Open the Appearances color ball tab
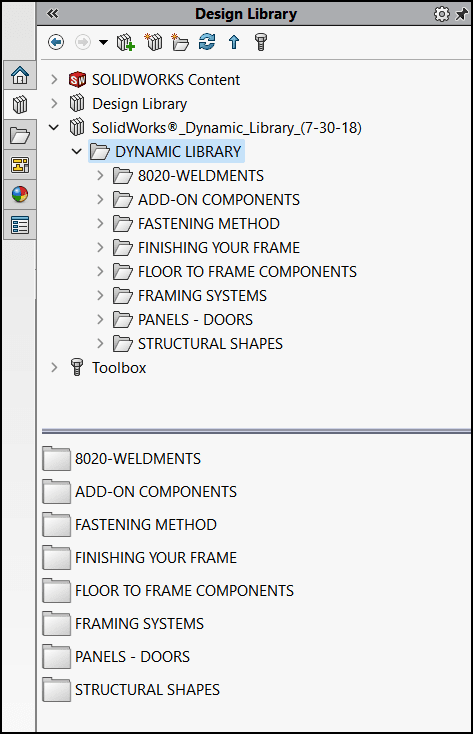Image resolution: width=473 pixels, height=734 pixels. pyautogui.click(x=20, y=194)
